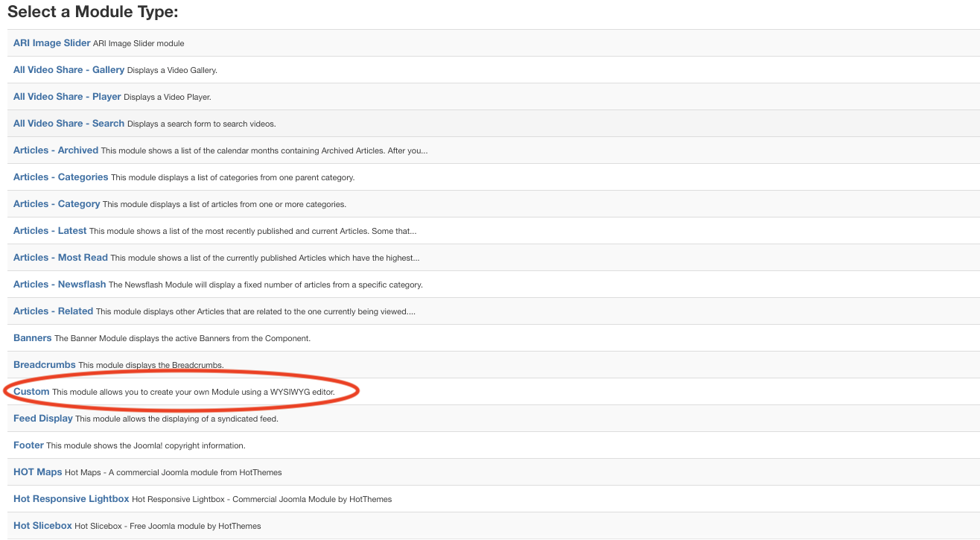The image size is (980, 540).
Task: Select the Breadcrumbs module type
Action: [45, 365]
